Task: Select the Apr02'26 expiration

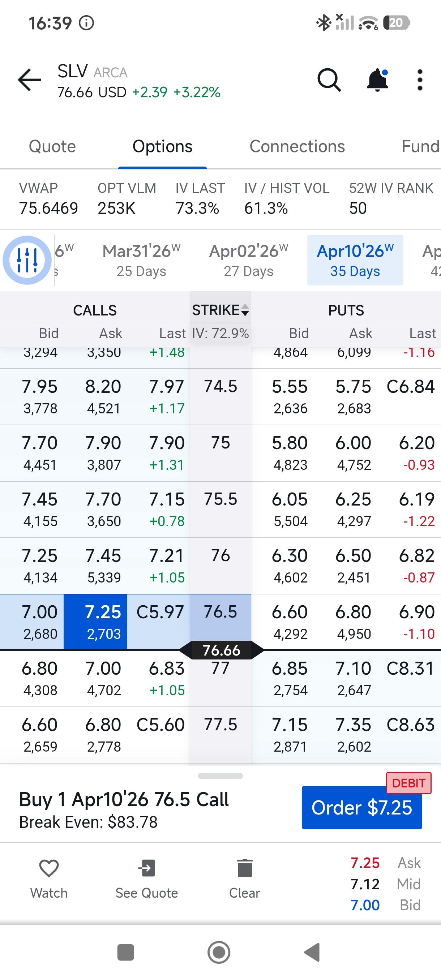Action: tap(248, 260)
